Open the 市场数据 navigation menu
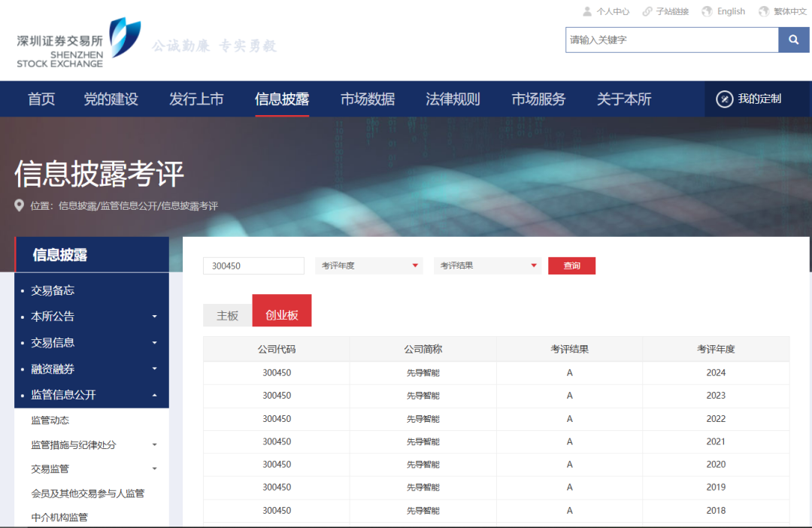 [x=367, y=99]
